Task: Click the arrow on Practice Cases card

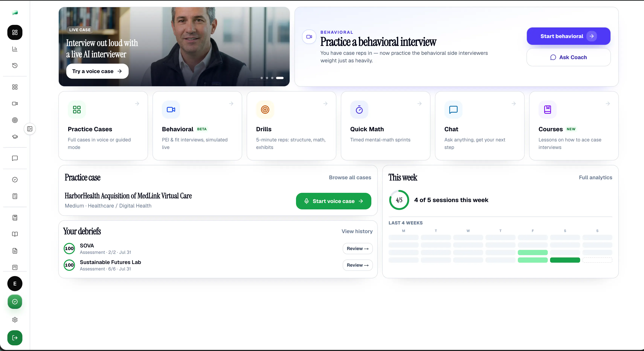Action: (x=137, y=104)
